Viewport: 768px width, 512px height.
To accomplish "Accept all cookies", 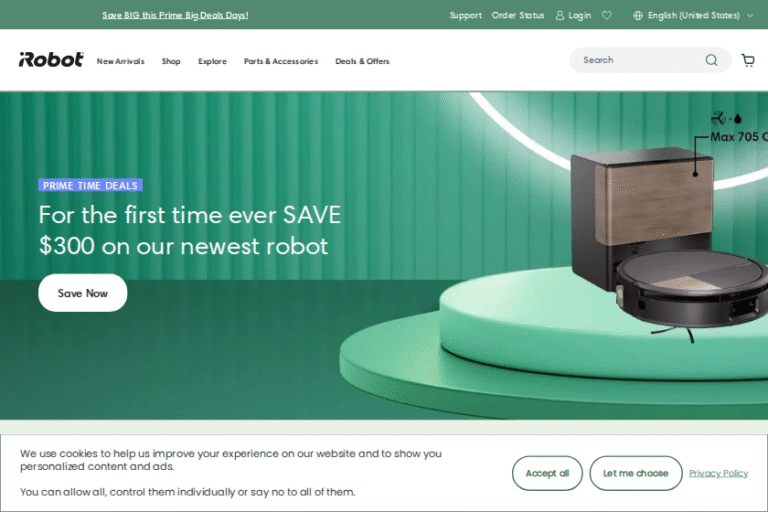I will (547, 473).
